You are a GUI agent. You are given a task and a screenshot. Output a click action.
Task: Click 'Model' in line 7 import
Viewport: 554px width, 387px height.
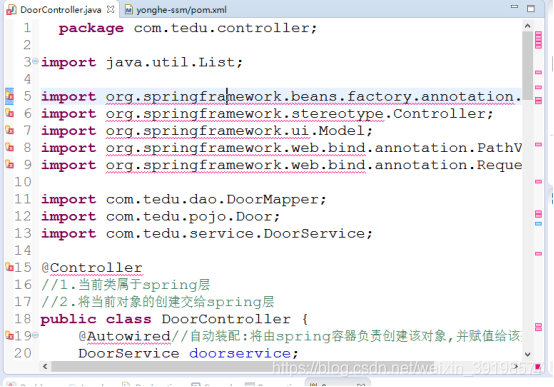341,131
